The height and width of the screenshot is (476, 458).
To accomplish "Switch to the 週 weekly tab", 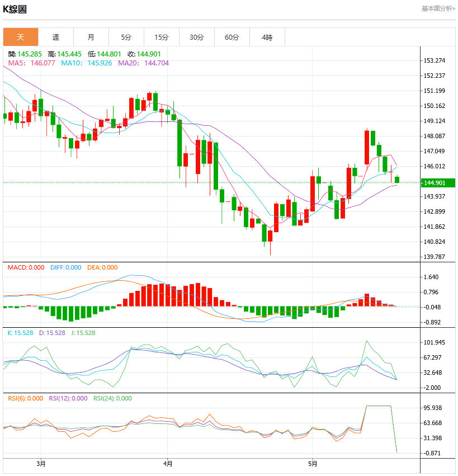I will point(56,37).
